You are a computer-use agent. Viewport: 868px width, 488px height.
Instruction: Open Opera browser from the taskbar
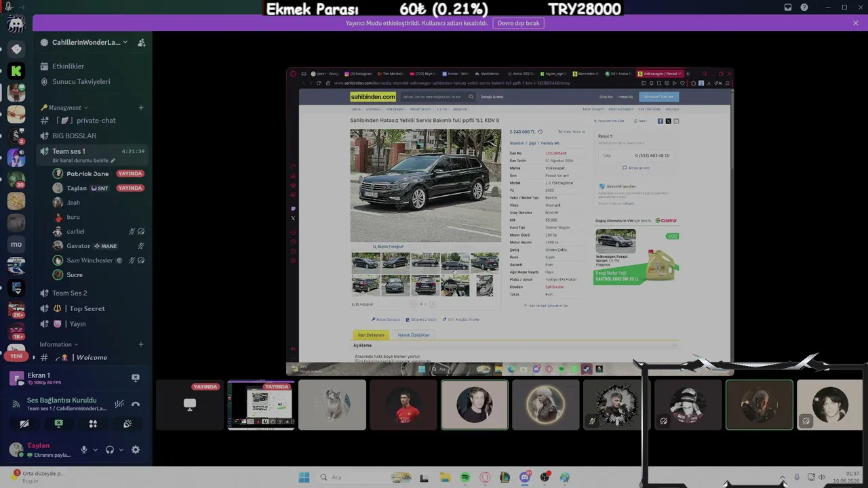point(485,477)
